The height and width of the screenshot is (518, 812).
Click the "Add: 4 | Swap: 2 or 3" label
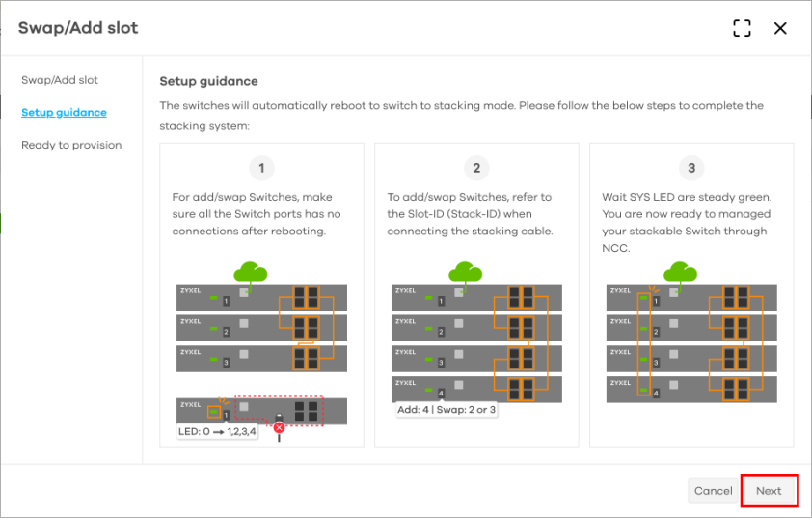tap(447, 409)
